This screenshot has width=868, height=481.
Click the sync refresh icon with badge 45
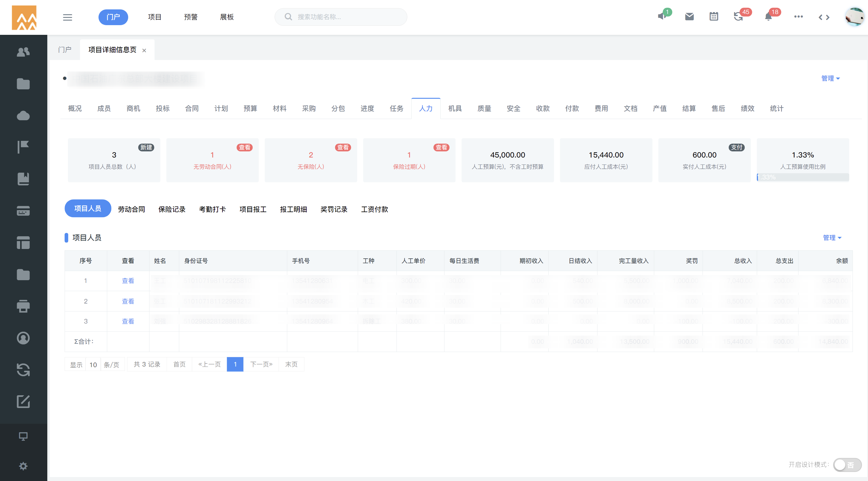[x=738, y=17]
